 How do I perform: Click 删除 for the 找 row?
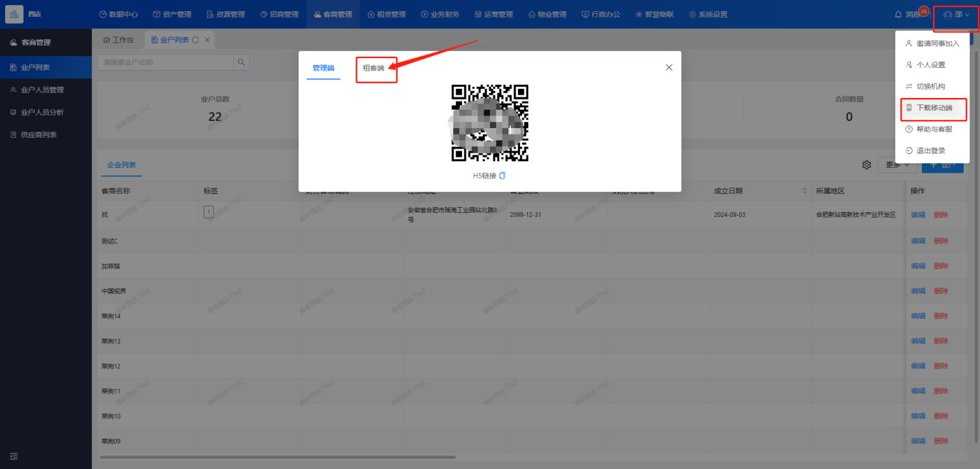[x=941, y=215]
